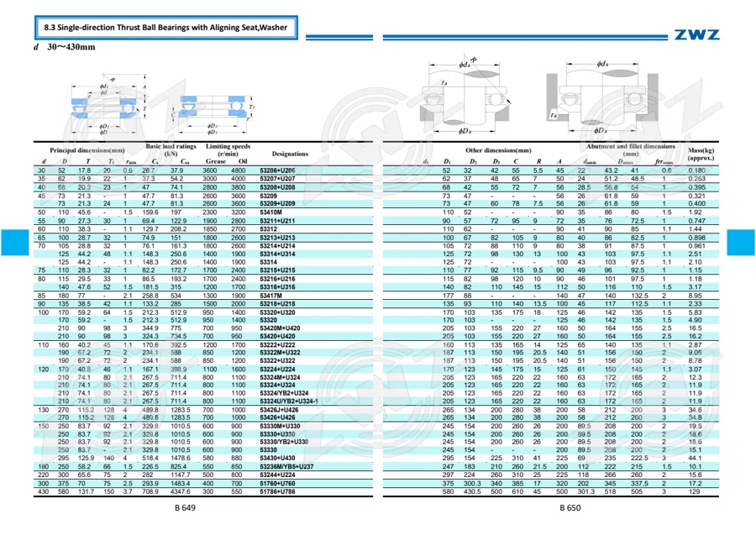Click page number B 650
Screen dimensions: 756x535
pyautogui.click(x=570, y=507)
